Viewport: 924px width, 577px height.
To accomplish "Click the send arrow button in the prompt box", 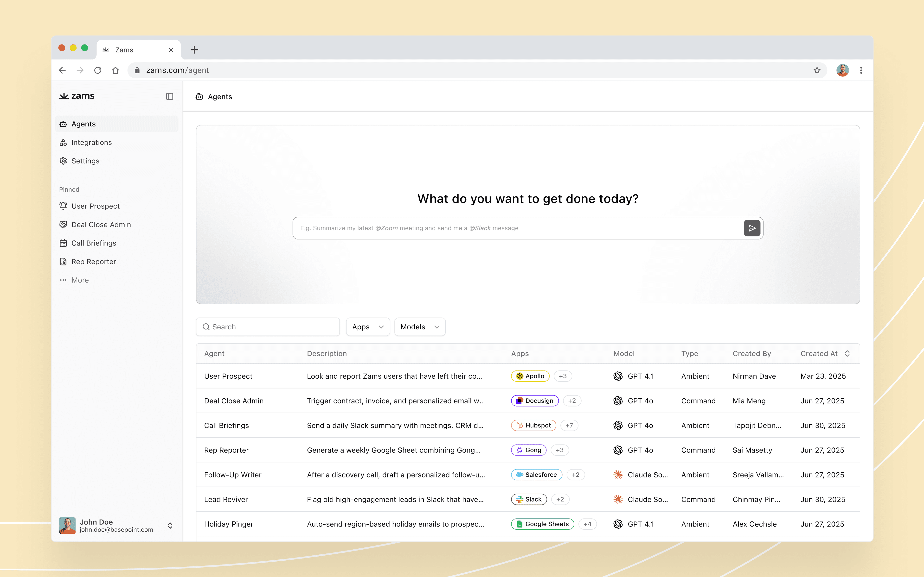I will click(x=752, y=228).
